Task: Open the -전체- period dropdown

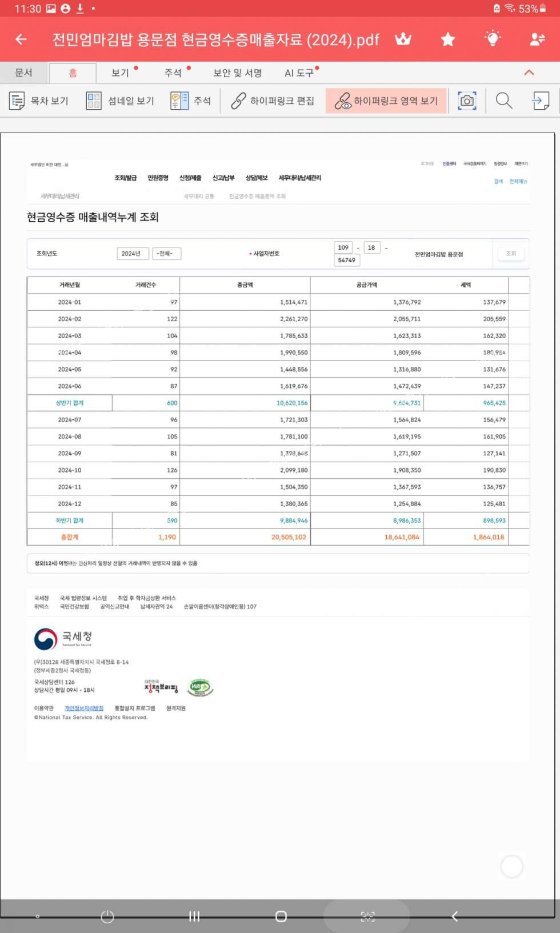Action: [x=166, y=254]
